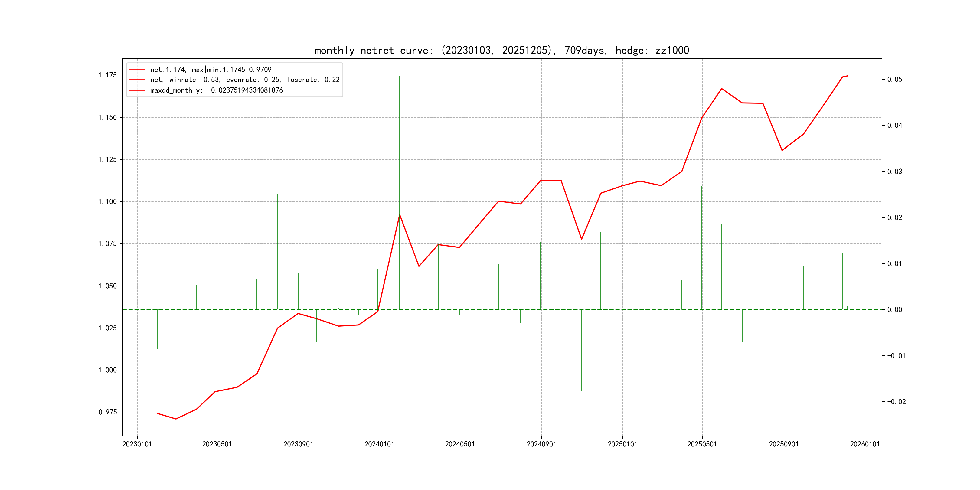Click the 1.000 left axis tick label
Image resolution: width=980 pixels, height=490 pixels.
(108, 370)
